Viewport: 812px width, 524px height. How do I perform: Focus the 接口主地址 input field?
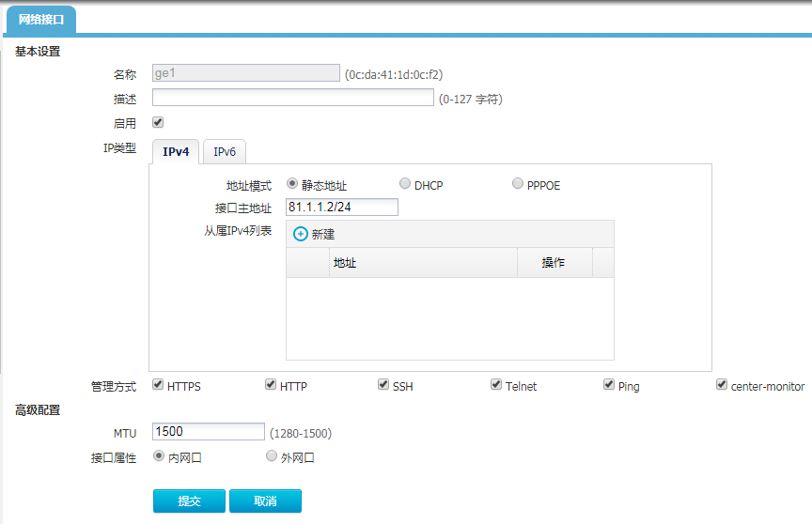click(x=342, y=208)
